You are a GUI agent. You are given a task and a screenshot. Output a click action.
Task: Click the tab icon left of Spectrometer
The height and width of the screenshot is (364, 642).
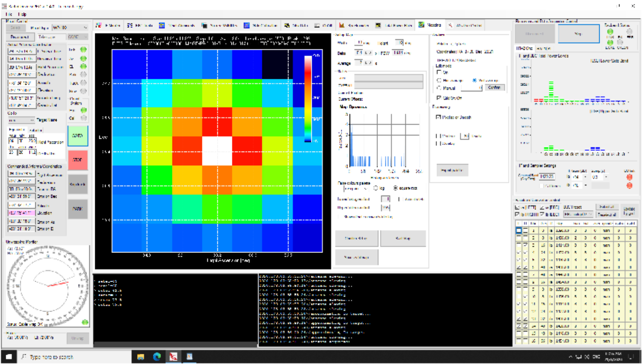317,25
